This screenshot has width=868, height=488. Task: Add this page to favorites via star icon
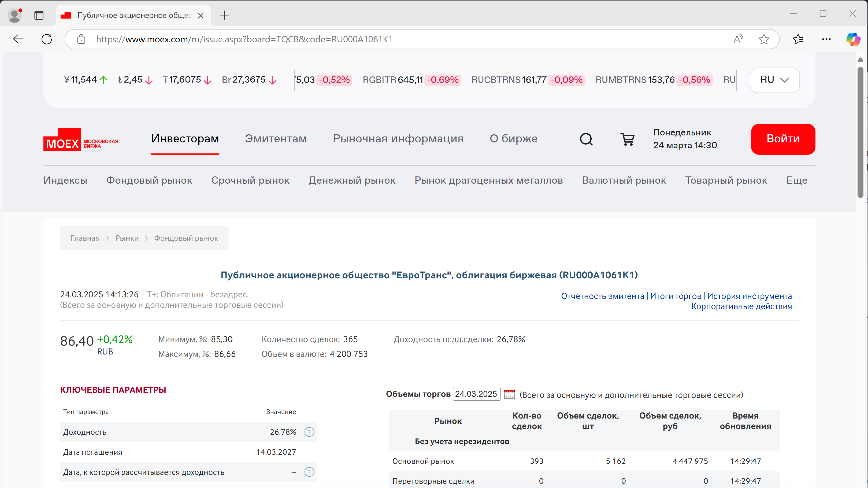point(764,39)
